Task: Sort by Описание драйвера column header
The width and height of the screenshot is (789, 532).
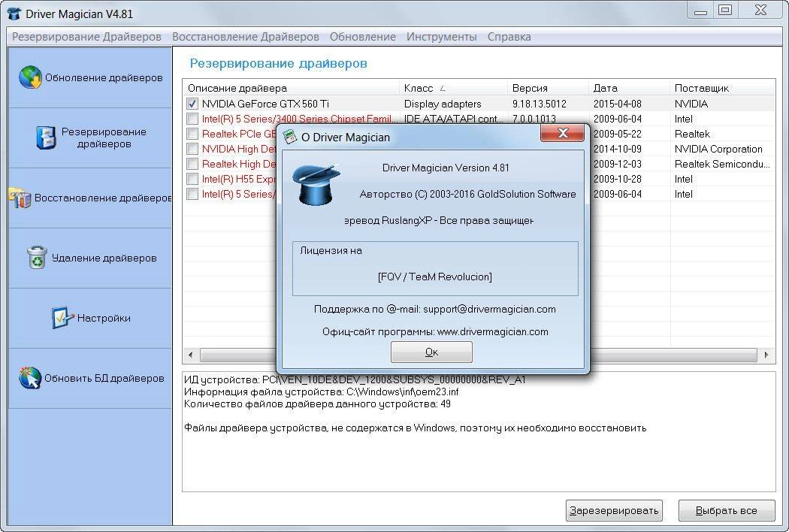Action: point(291,88)
